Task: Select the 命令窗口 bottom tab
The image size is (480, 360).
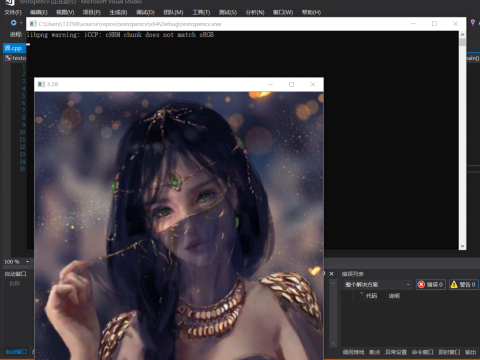Action: [422, 352]
